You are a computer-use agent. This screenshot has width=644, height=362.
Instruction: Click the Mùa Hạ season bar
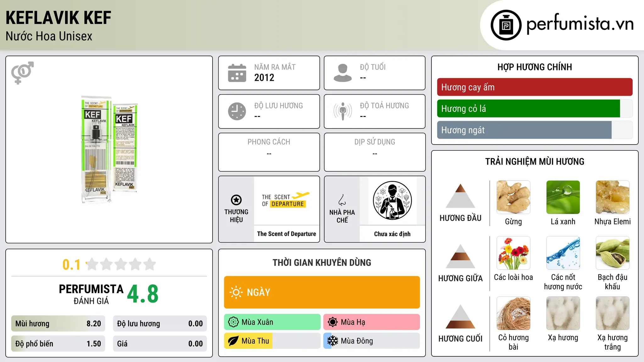(371, 322)
